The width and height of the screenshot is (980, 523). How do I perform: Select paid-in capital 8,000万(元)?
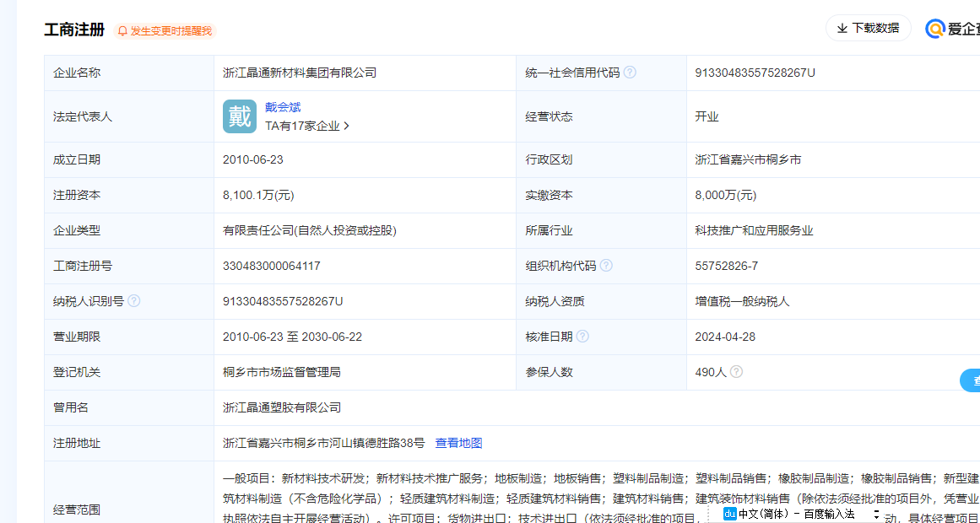pyautogui.click(x=726, y=195)
